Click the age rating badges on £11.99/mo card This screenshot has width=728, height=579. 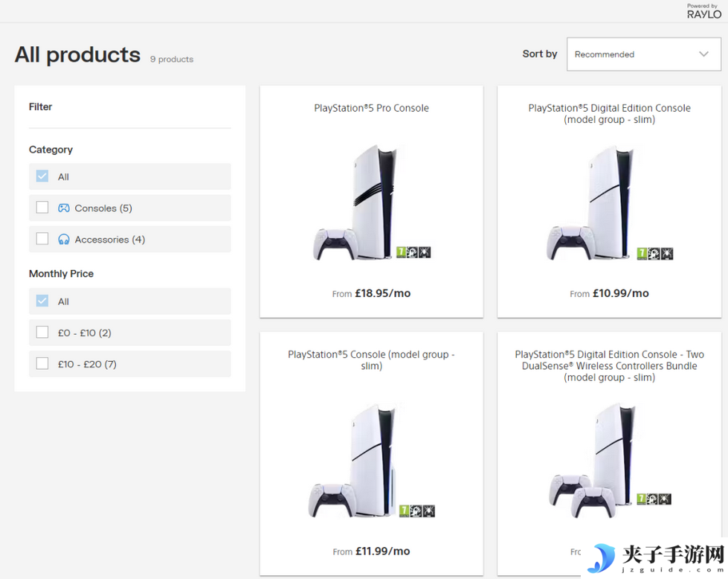[417, 511]
